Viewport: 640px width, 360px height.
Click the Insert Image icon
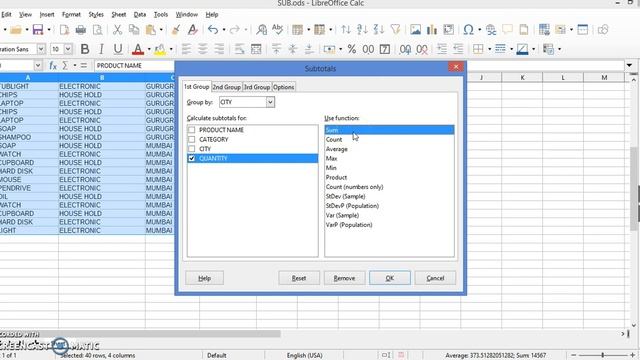tap(416, 30)
